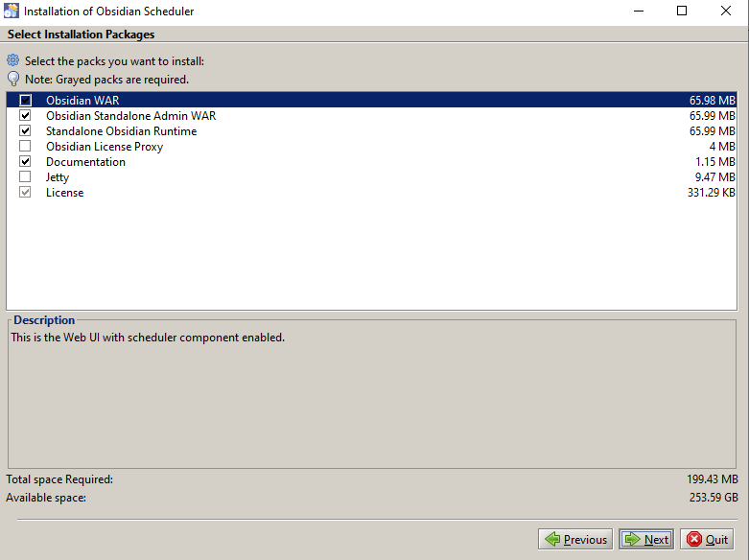Click the 331.29 KB size value
The height and width of the screenshot is (560, 749).
(712, 192)
